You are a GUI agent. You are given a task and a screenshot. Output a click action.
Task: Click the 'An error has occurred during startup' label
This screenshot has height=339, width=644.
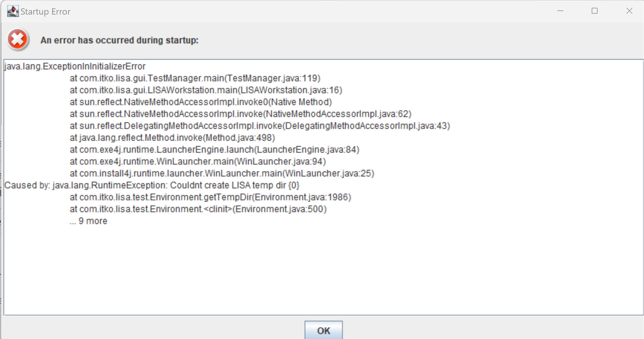[x=119, y=40]
